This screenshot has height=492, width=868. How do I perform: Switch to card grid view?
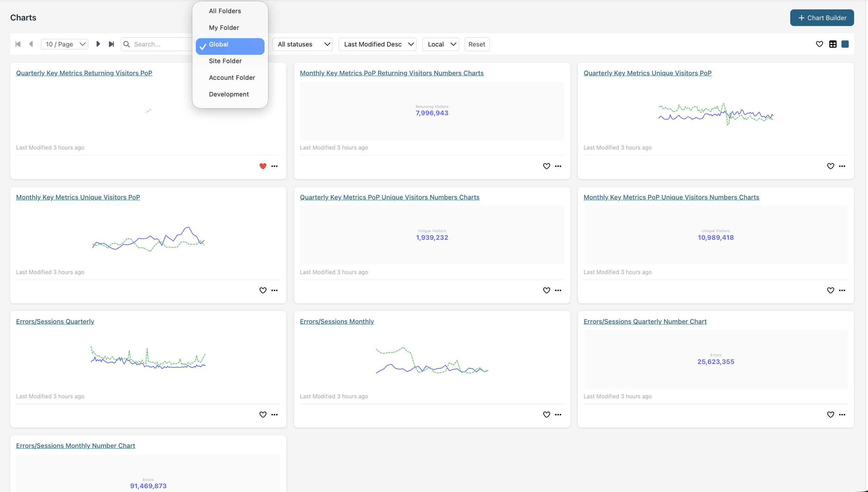(845, 44)
